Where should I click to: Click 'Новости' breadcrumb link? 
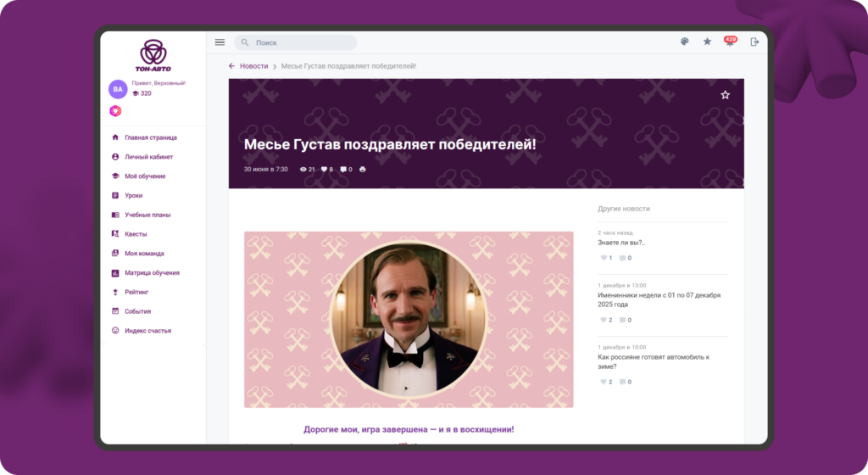[253, 66]
